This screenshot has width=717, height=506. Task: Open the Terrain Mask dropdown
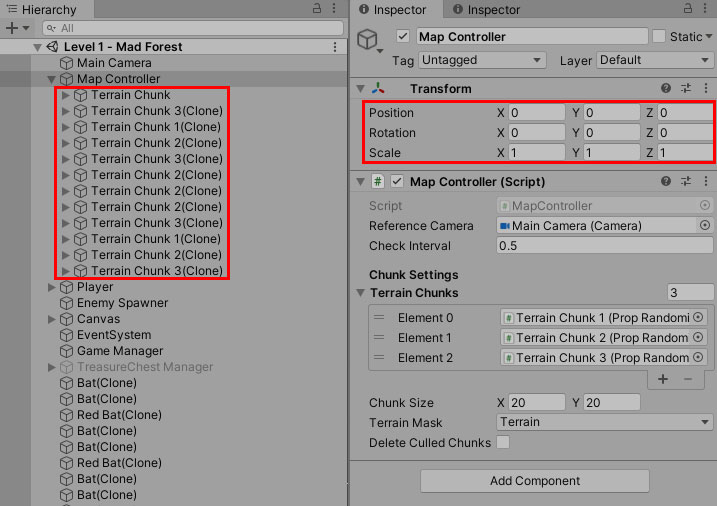tap(604, 422)
